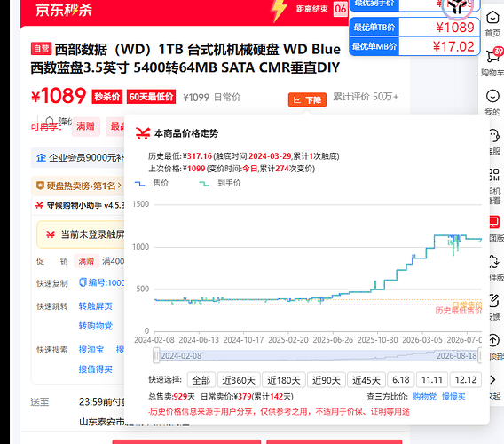Select the 全部 quick range
Viewport: 504px width, 444px height.
pos(201,380)
